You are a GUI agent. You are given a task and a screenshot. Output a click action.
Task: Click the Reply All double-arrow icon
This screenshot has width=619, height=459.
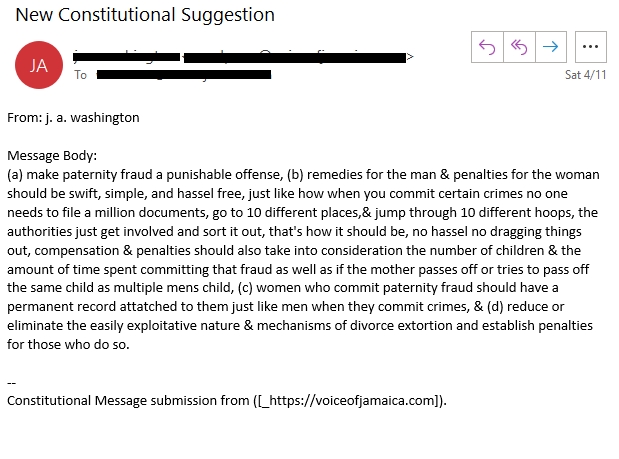tap(518, 46)
